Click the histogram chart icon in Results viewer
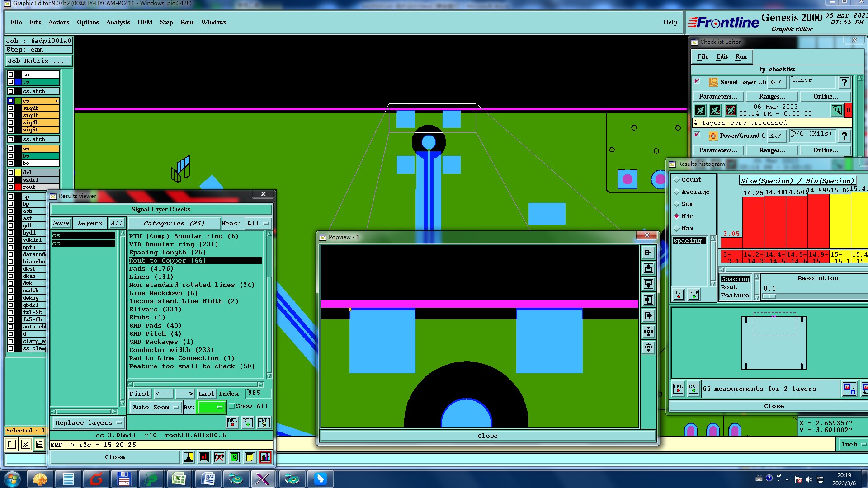The width and height of the screenshot is (868, 488). point(265,457)
